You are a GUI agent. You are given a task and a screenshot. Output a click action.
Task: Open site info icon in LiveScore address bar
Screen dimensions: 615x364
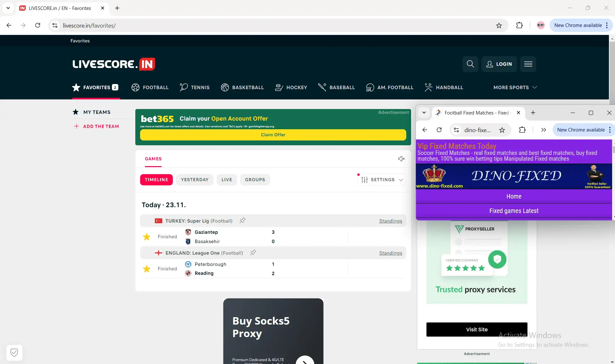(55, 25)
